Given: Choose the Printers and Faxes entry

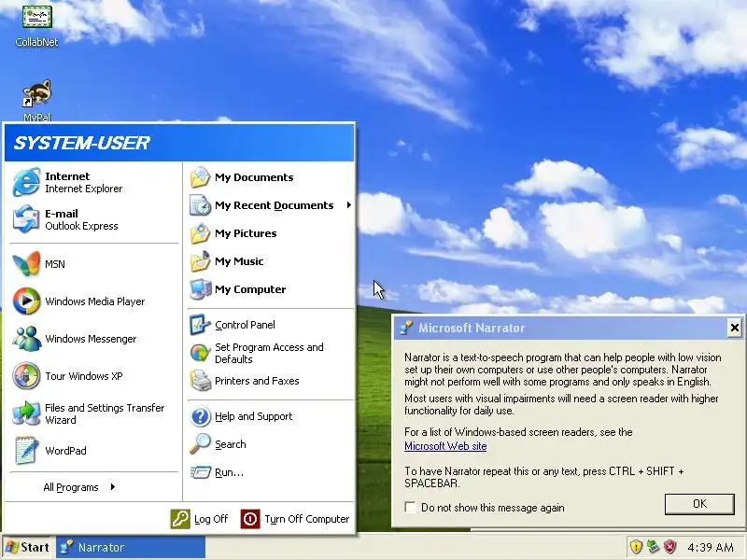Looking at the screenshot, I should click(x=271, y=381).
